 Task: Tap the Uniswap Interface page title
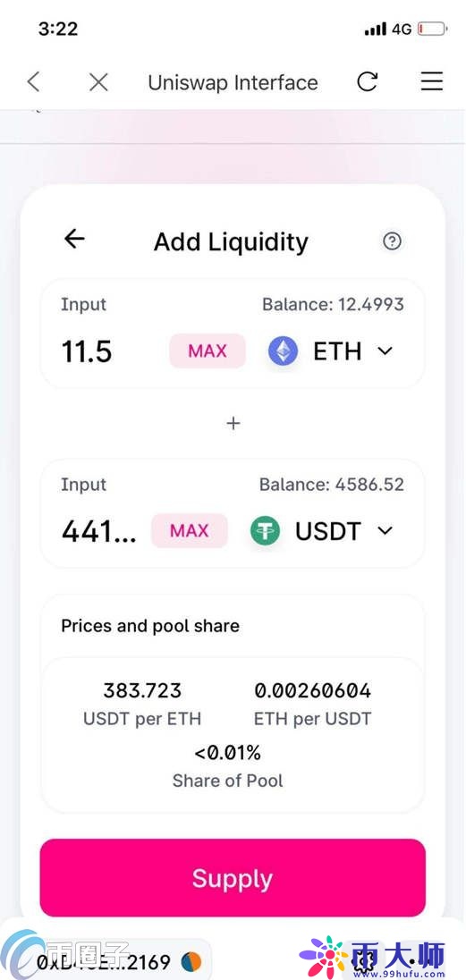click(x=233, y=82)
